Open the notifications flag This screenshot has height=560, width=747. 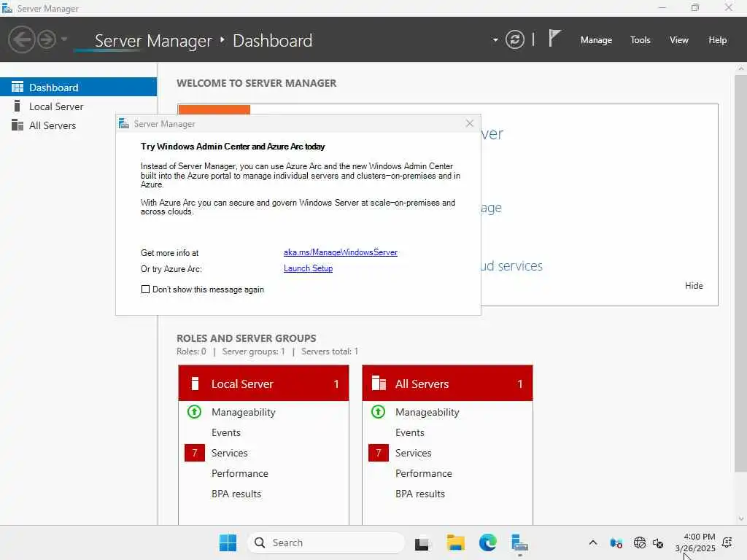pos(554,38)
